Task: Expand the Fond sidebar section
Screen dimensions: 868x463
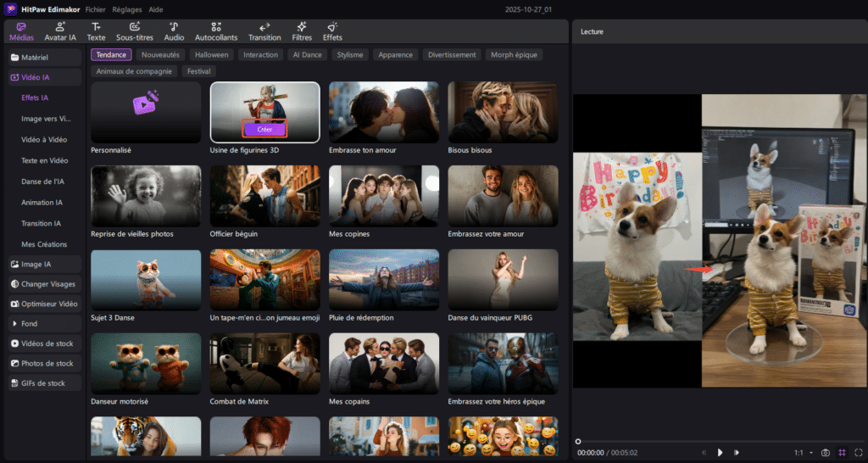Action: coord(45,323)
